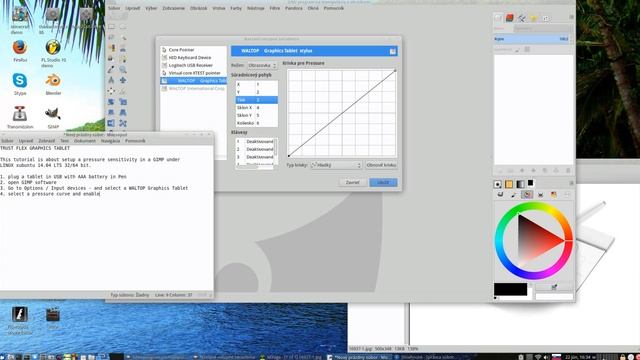Viewport: 640px width, 360px height.
Task: Select the Shear tool
Action: [111, 112]
